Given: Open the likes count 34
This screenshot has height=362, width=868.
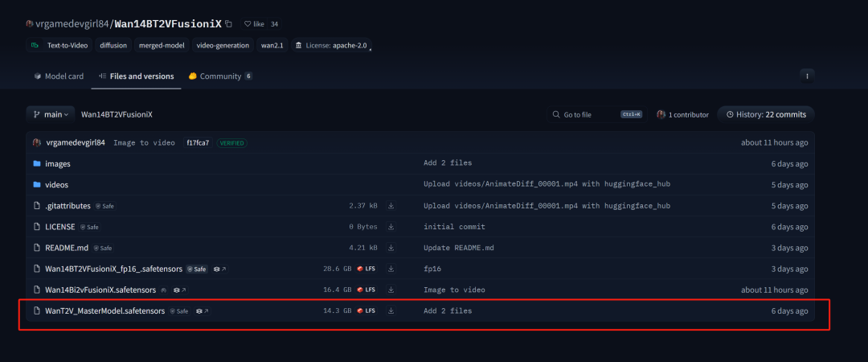Looking at the screenshot, I should 275,24.
